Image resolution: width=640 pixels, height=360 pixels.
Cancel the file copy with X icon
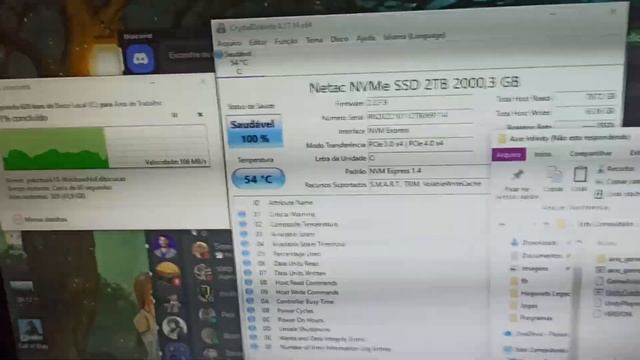point(200,115)
